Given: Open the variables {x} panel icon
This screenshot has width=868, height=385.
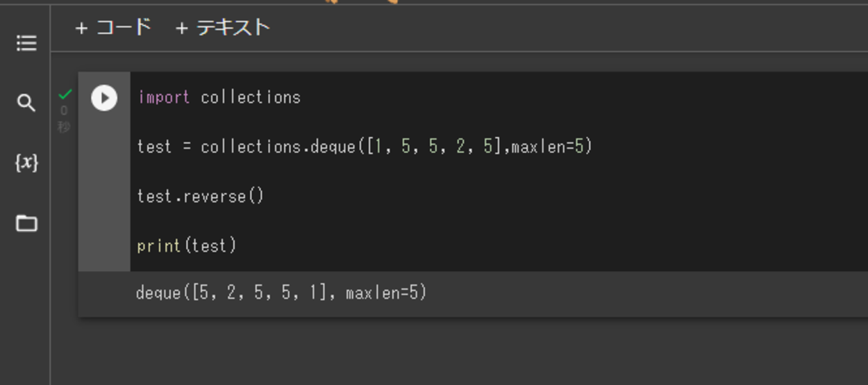Looking at the screenshot, I should [26, 163].
